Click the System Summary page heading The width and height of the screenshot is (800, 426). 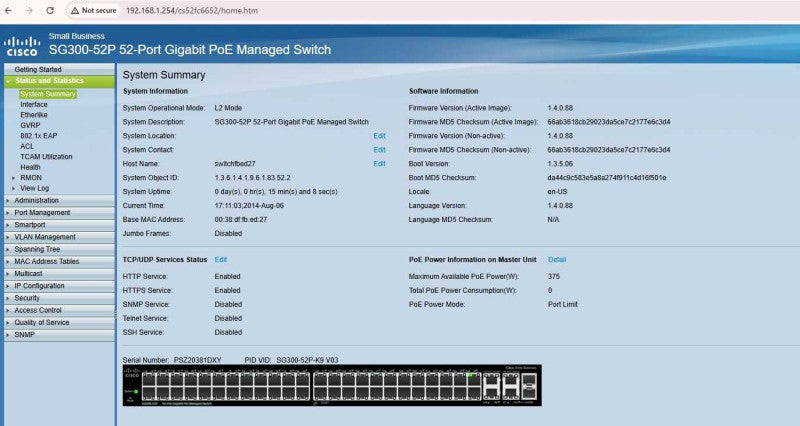tap(164, 75)
